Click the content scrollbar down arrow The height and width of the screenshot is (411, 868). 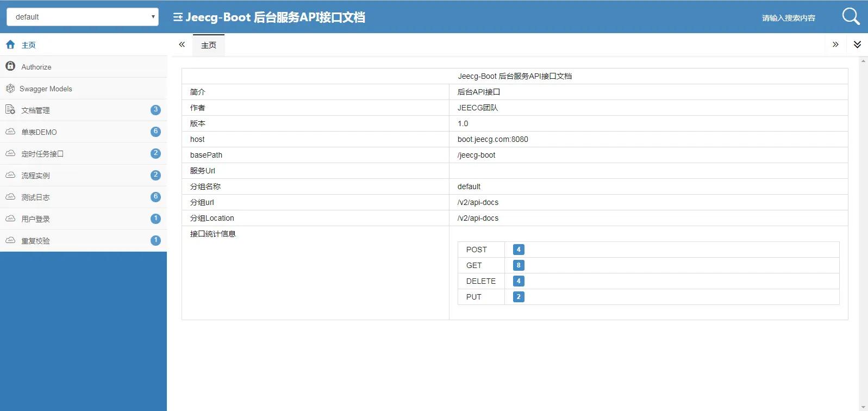tap(864, 407)
